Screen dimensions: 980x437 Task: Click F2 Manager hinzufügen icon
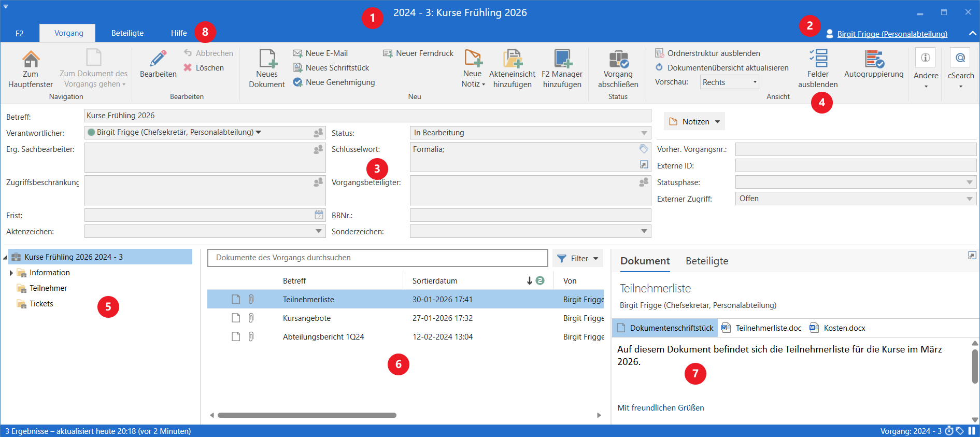click(x=562, y=59)
